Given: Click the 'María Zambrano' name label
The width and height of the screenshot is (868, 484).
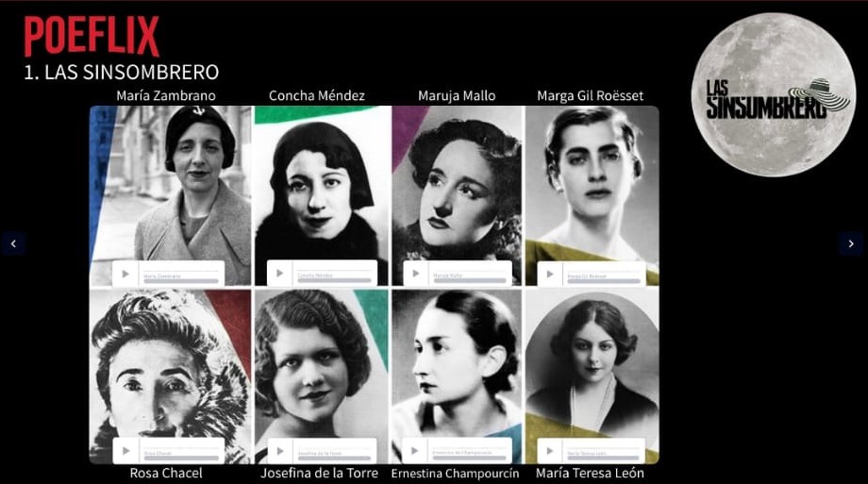Looking at the screenshot, I should (166, 96).
